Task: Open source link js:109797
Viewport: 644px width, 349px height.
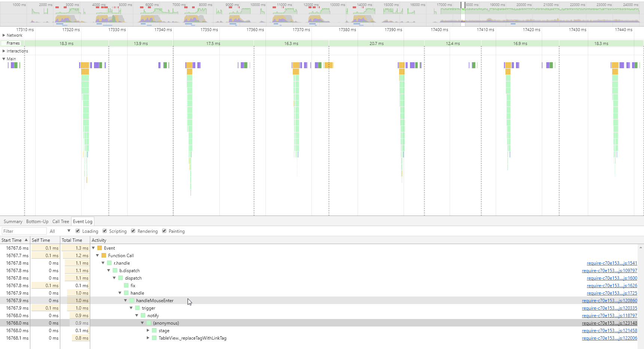Action: click(x=610, y=271)
